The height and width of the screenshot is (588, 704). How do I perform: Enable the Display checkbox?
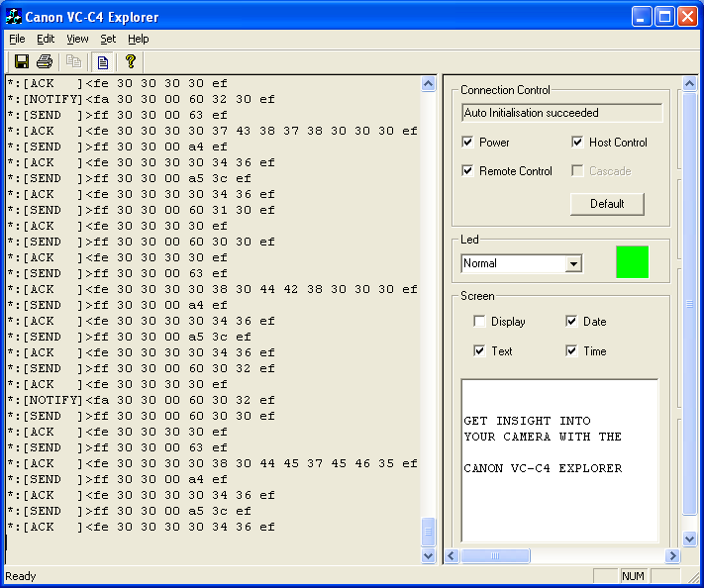click(479, 322)
